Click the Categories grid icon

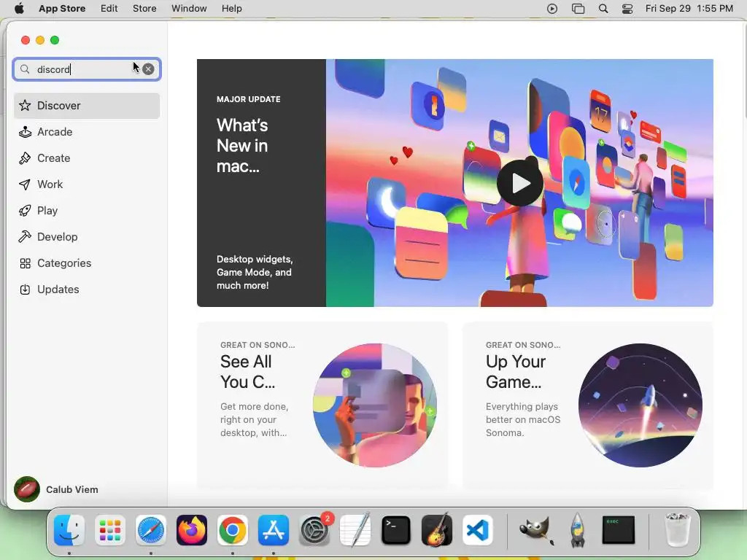pyautogui.click(x=25, y=263)
